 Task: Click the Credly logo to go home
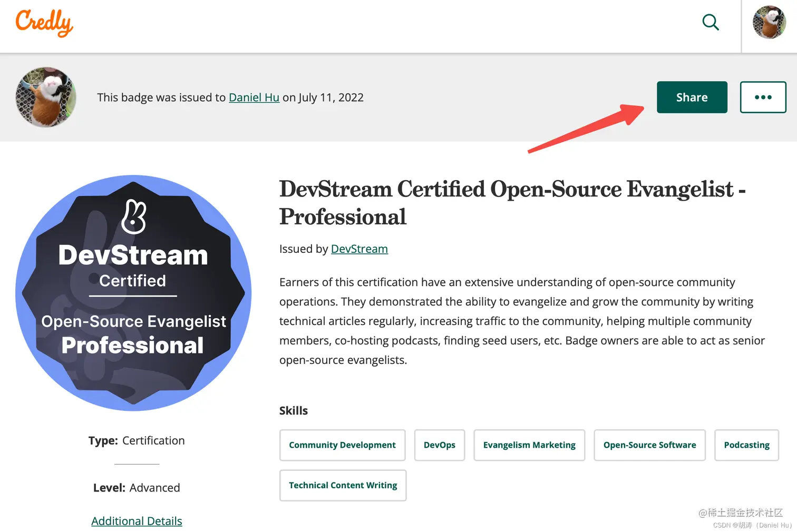pos(44,23)
